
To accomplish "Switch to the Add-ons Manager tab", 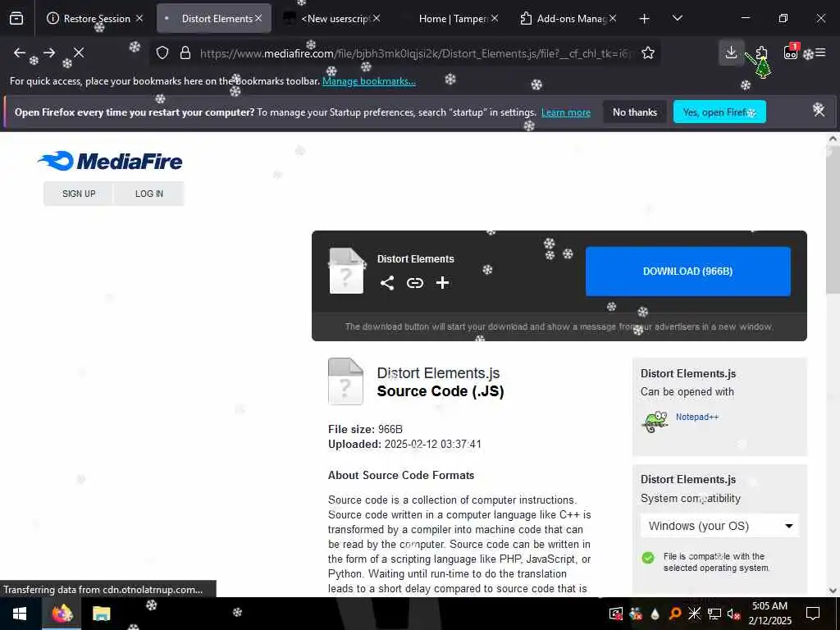I will pos(568,18).
